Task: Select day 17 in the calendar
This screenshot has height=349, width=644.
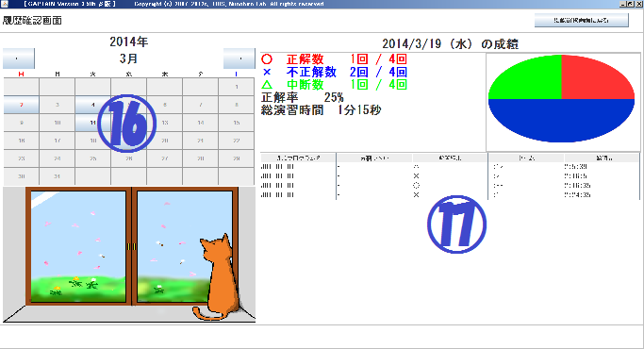Action: (58, 141)
